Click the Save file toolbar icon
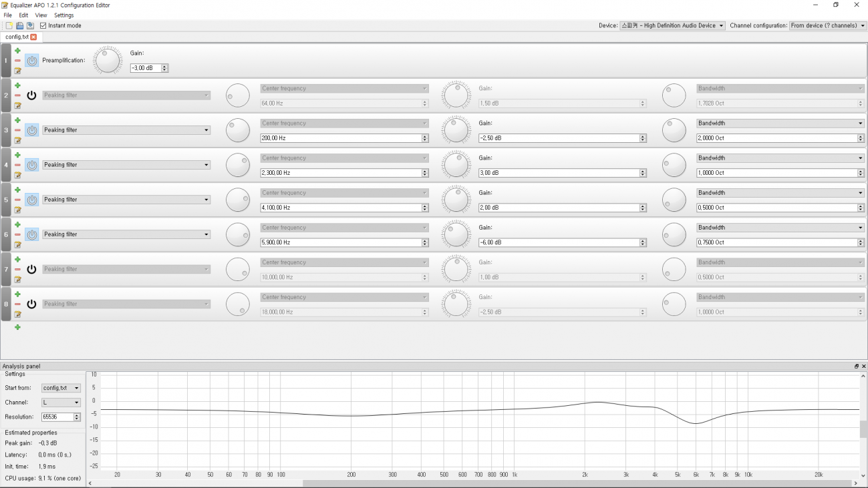Viewport: 868px width, 488px height. 30,25
